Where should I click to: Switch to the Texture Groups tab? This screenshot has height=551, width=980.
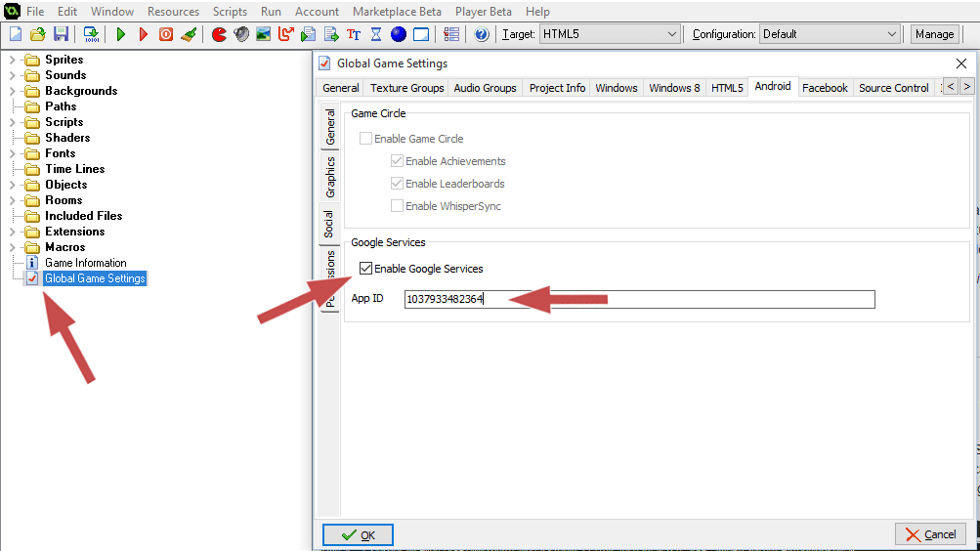pos(406,88)
